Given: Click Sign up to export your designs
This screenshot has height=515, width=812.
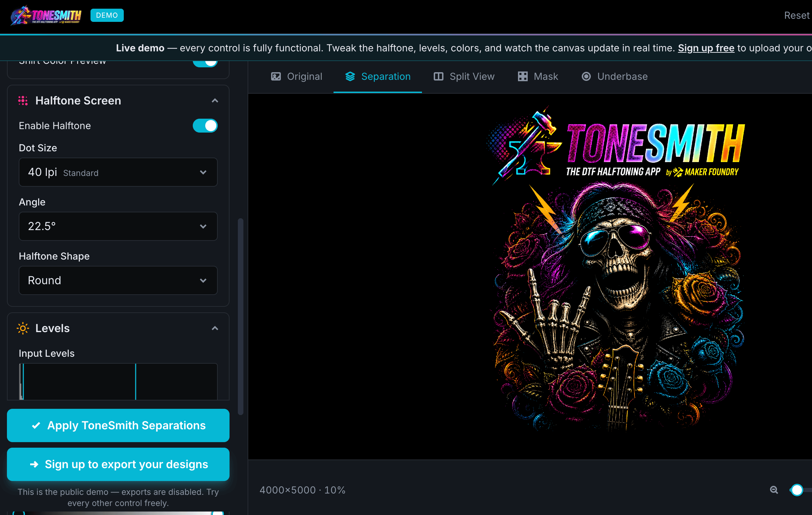Looking at the screenshot, I should 118,464.
